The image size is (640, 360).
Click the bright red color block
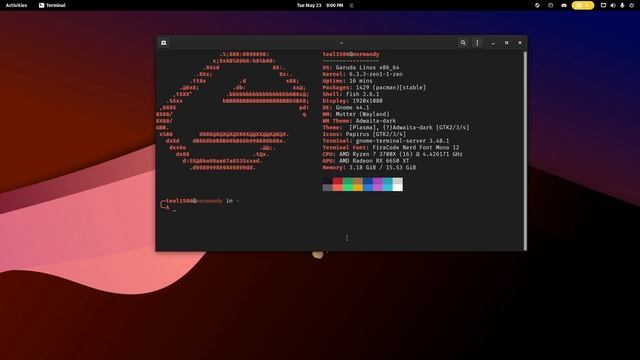tap(338, 187)
